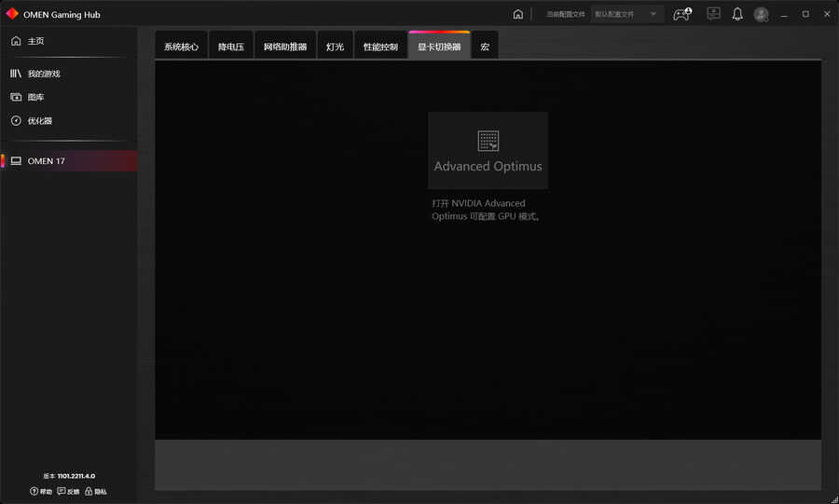Expand the 默认配置文件 profile dropdown
The image size is (839, 504).
coord(627,14)
